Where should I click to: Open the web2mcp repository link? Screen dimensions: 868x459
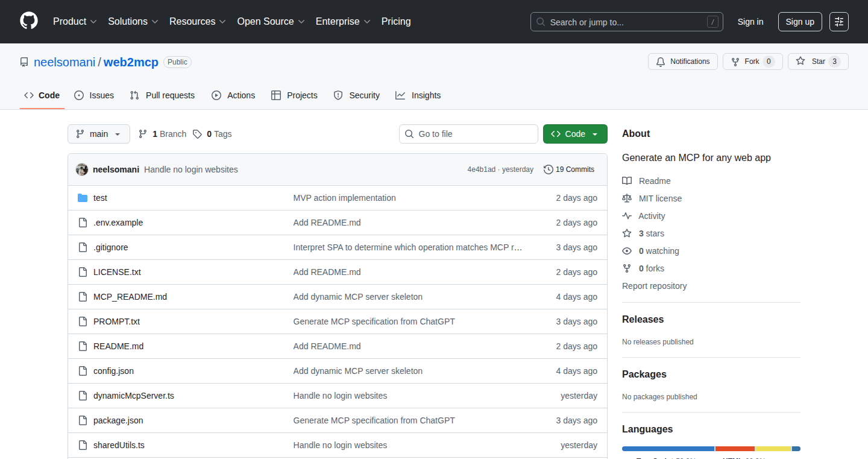(131, 62)
